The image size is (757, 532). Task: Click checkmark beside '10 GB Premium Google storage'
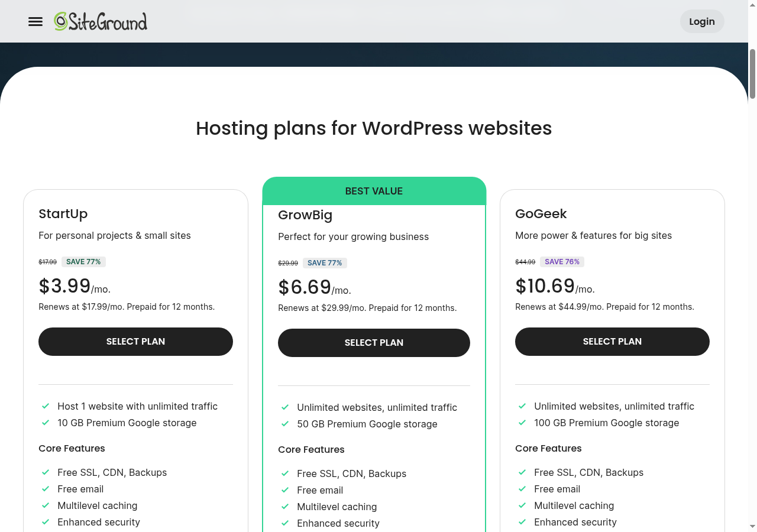point(46,423)
